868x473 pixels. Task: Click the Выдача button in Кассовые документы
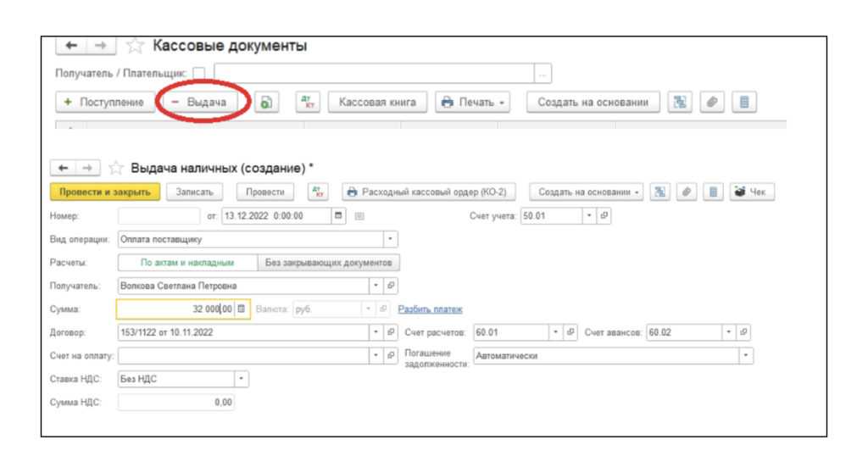click(x=201, y=103)
